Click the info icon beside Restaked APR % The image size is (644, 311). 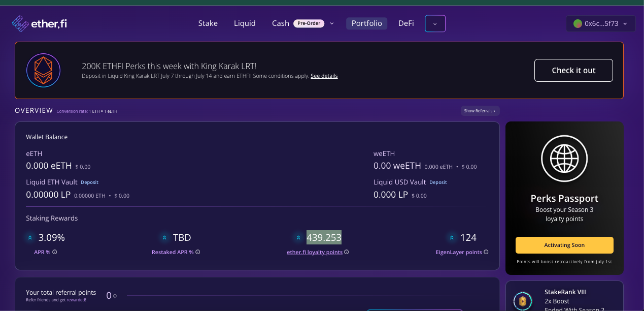[x=198, y=252]
